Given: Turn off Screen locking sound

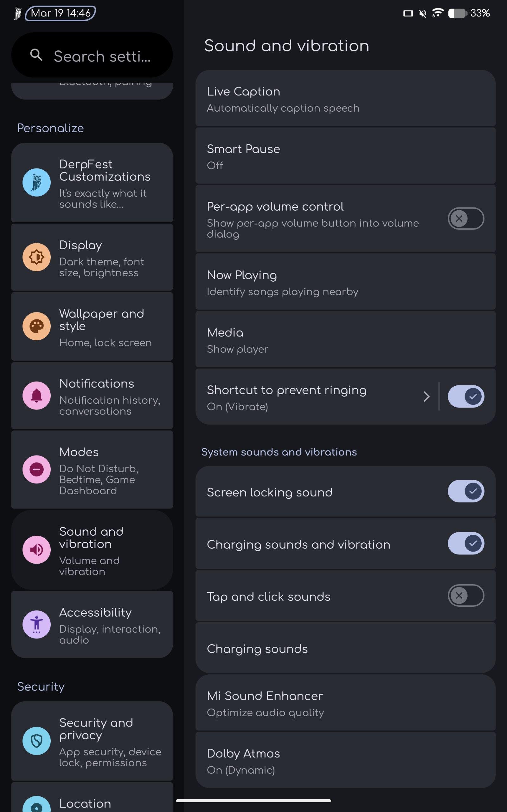Looking at the screenshot, I should coord(466,491).
